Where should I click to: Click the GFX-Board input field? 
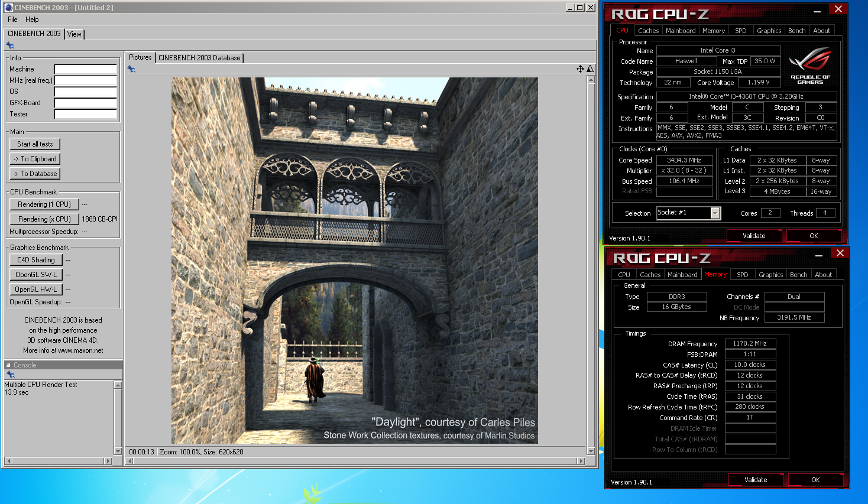tap(86, 103)
